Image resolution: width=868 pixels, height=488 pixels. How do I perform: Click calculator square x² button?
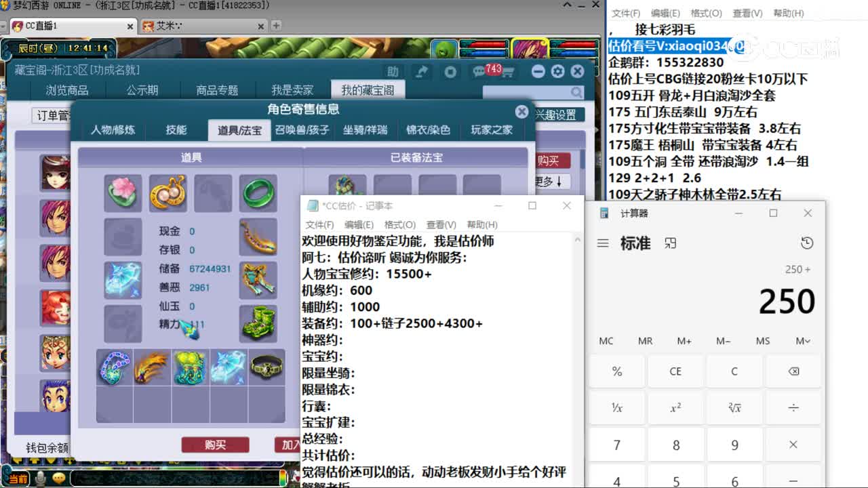click(x=675, y=408)
